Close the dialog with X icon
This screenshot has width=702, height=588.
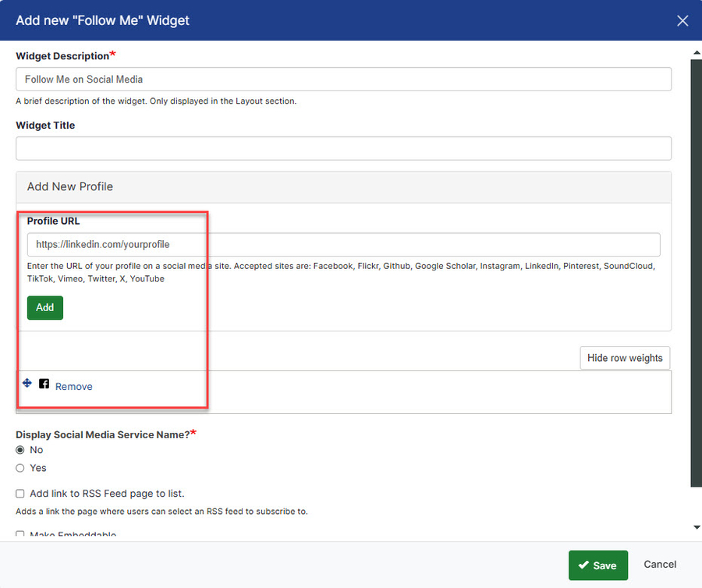(x=682, y=21)
